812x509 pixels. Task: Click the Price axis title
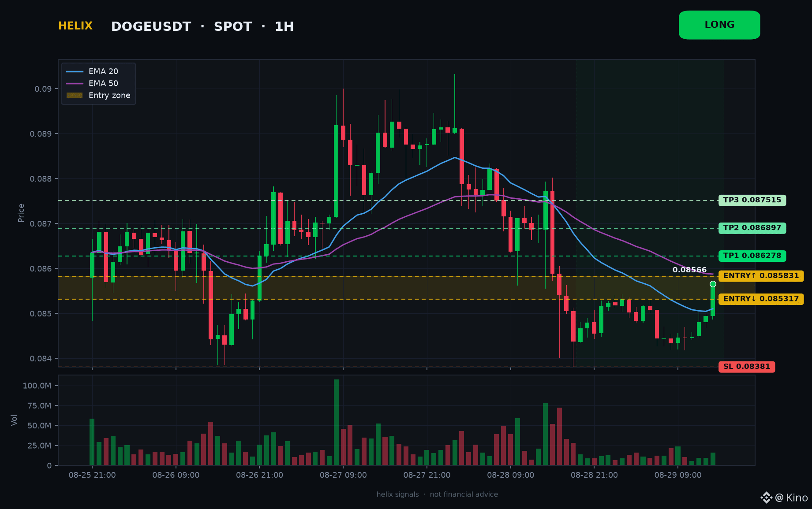click(21, 213)
